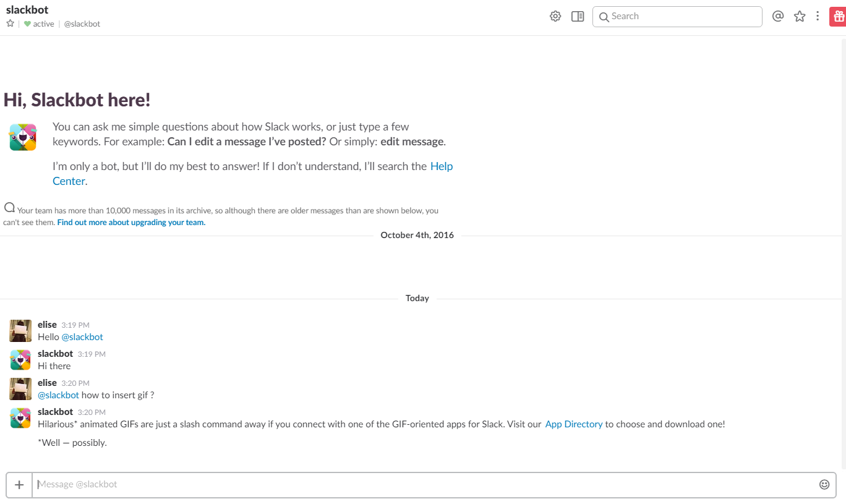Open the red gift what's new icon
Viewport: 846px width, 504px height.
pyautogui.click(x=837, y=17)
